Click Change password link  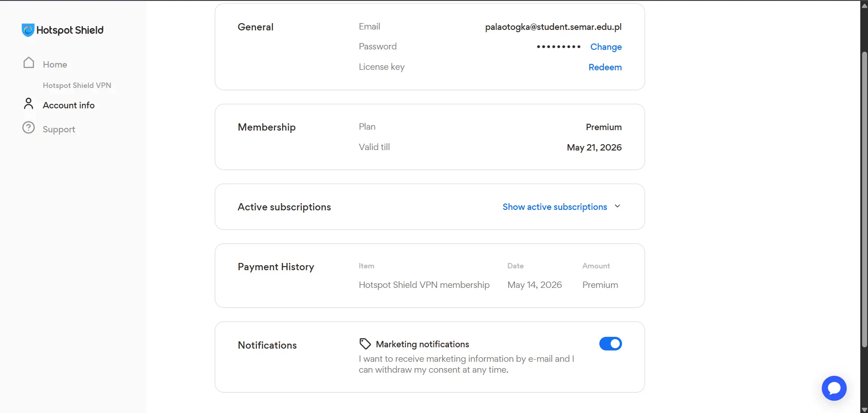pos(606,47)
